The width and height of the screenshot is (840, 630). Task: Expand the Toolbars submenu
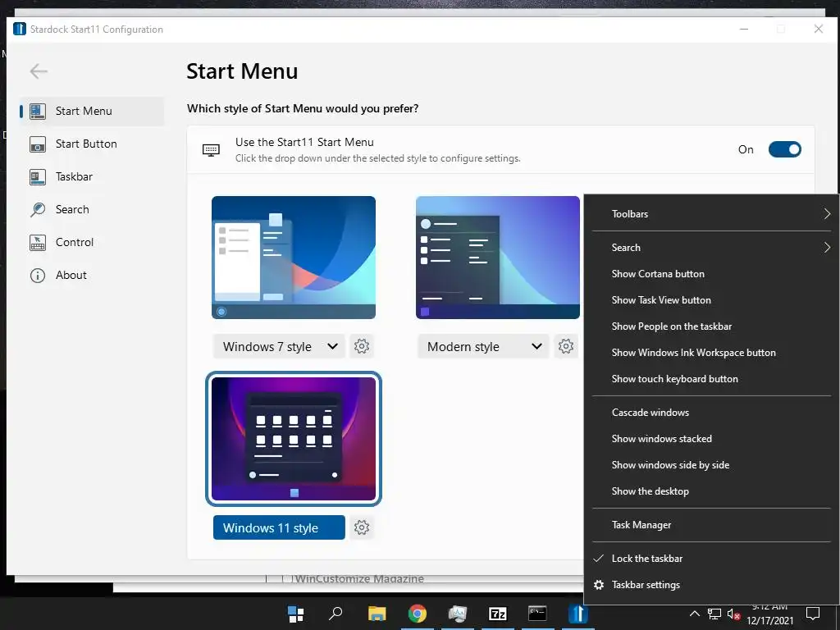(x=711, y=214)
